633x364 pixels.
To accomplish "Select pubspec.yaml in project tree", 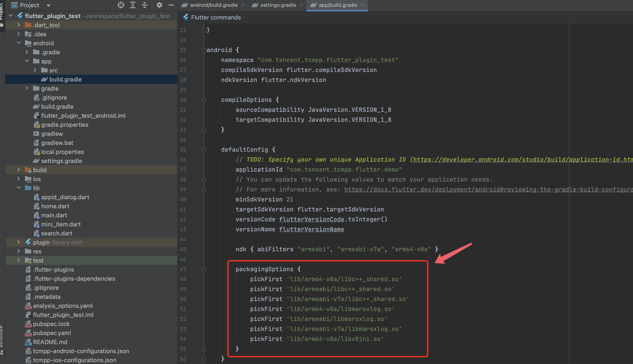I will (52, 333).
